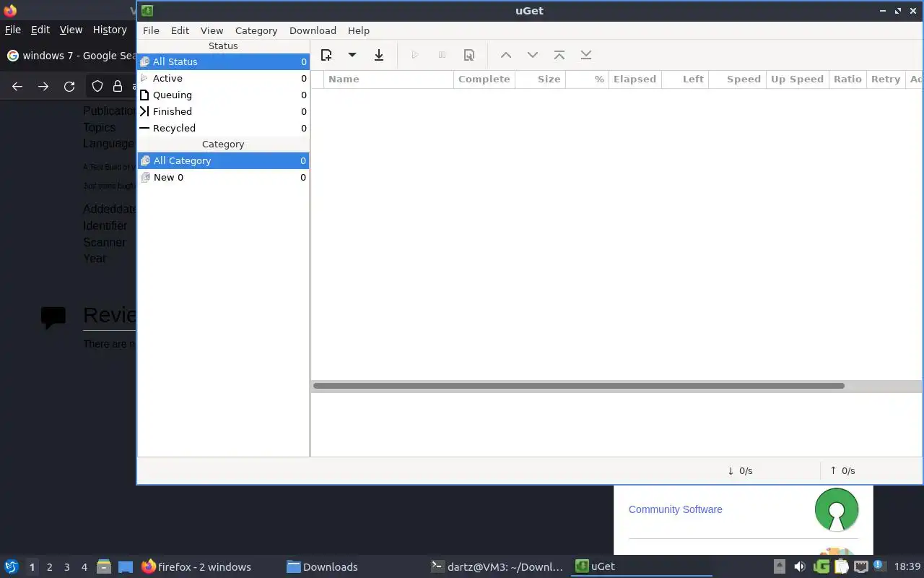Viewport: 924px width, 578px height.
Task: Click the Move to Top icon
Action: point(559,55)
